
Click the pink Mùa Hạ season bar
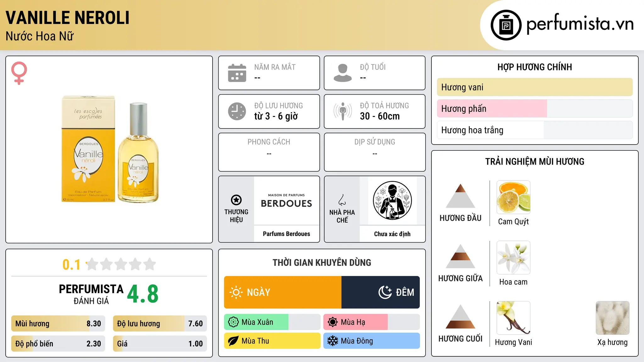click(371, 322)
